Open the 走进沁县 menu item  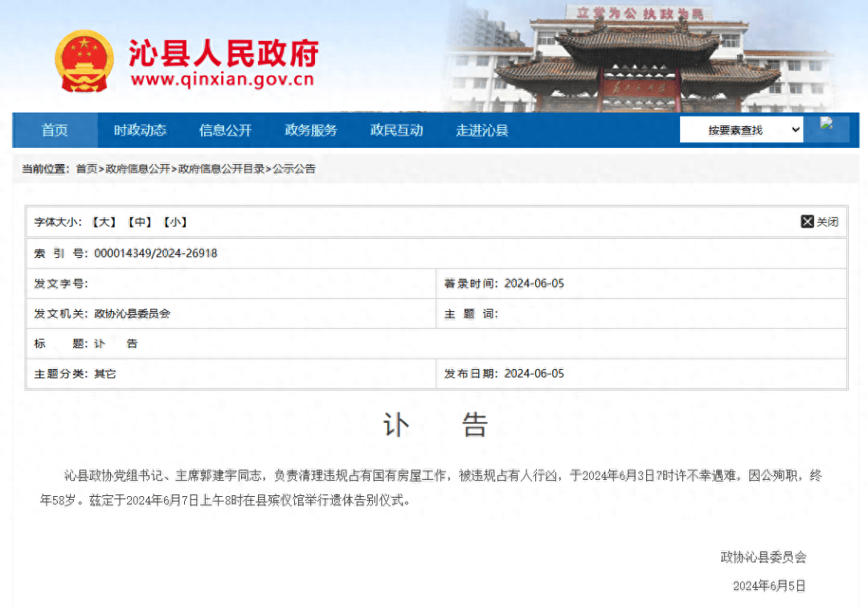tap(482, 130)
